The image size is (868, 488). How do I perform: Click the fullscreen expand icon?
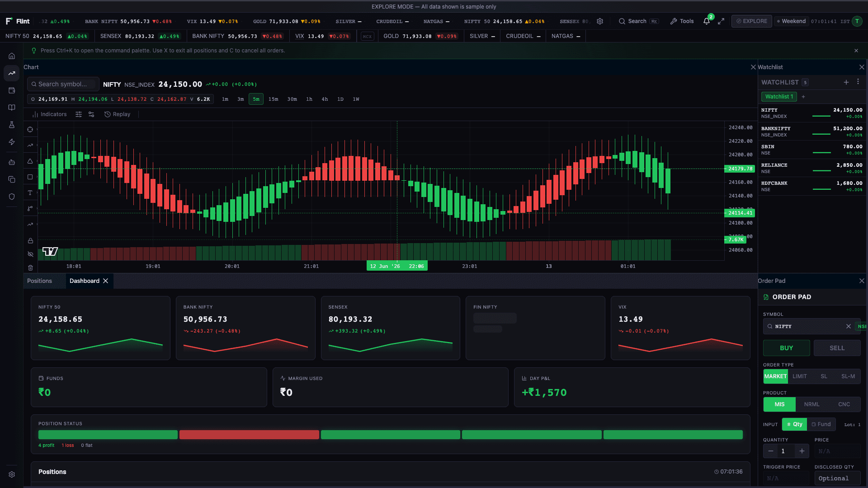point(721,21)
